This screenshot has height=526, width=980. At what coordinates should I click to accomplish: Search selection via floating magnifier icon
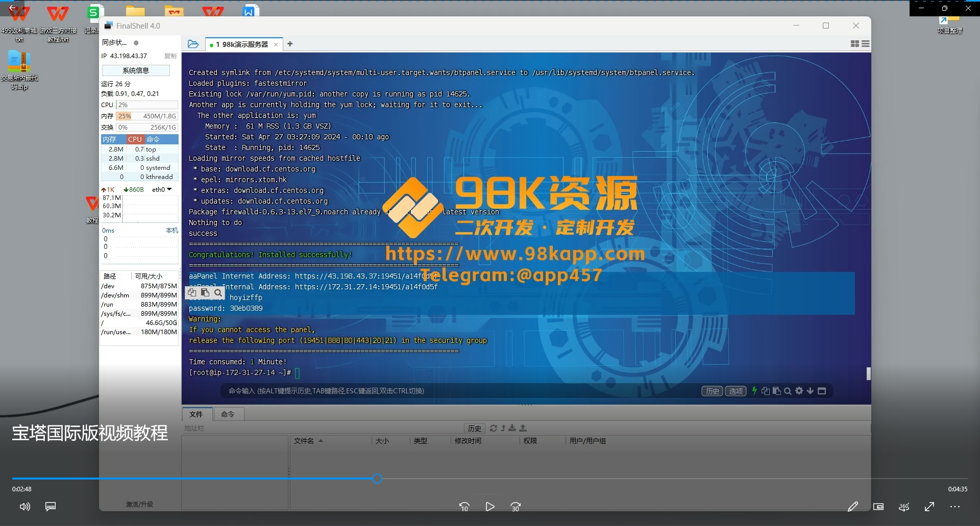pos(218,292)
